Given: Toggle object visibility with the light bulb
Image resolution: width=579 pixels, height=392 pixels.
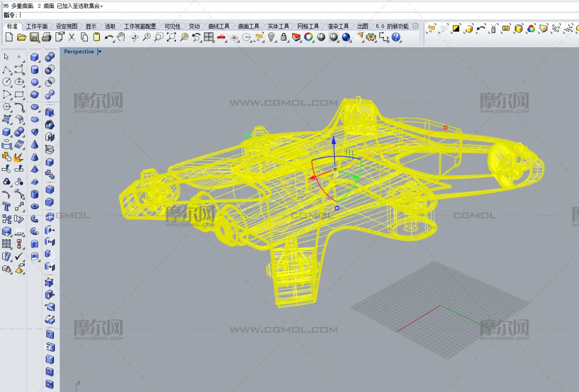Looking at the screenshot, I should (271, 37).
